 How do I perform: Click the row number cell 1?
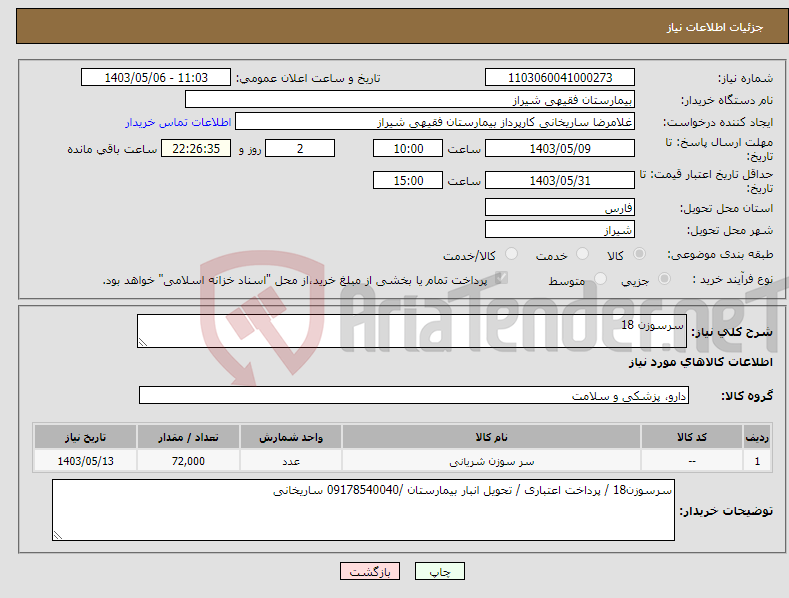click(757, 461)
